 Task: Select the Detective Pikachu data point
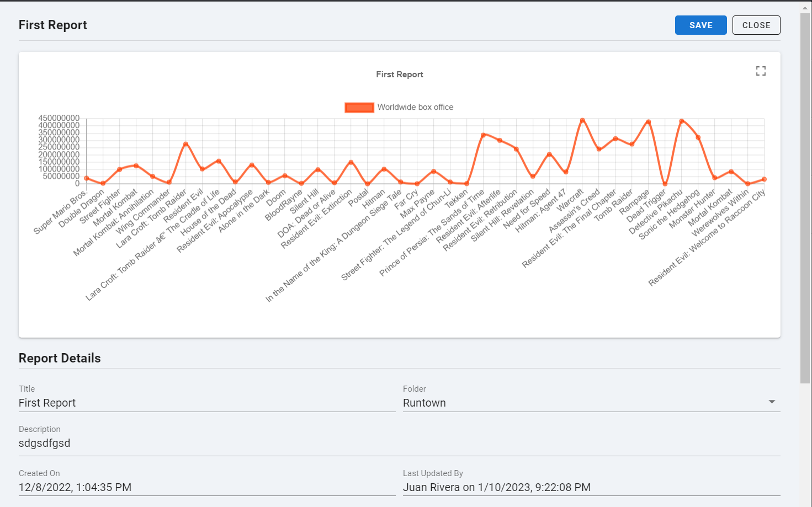click(x=682, y=121)
